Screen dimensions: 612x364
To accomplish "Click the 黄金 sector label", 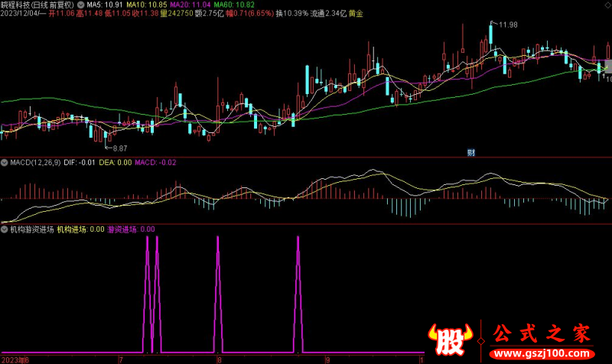I will [356, 14].
